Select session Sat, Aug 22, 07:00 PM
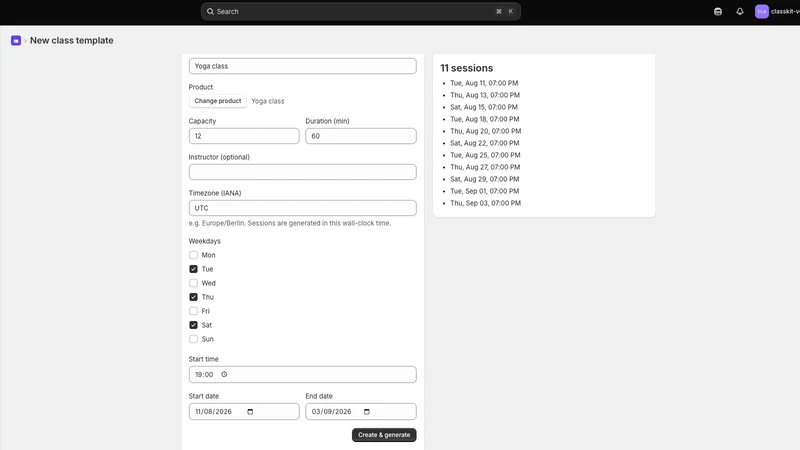Image resolution: width=800 pixels, height=450 pixels. tap(485, 143)
